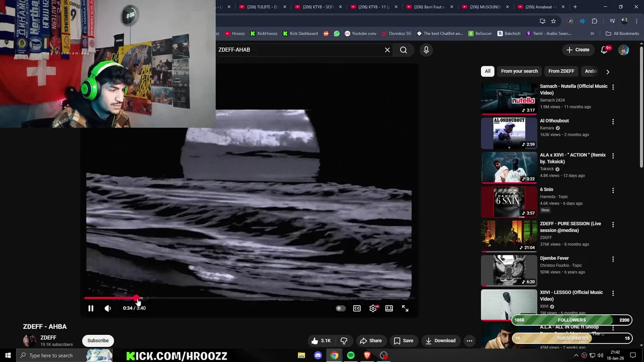Expand hidden bookmarks chevron

[592, 34]
